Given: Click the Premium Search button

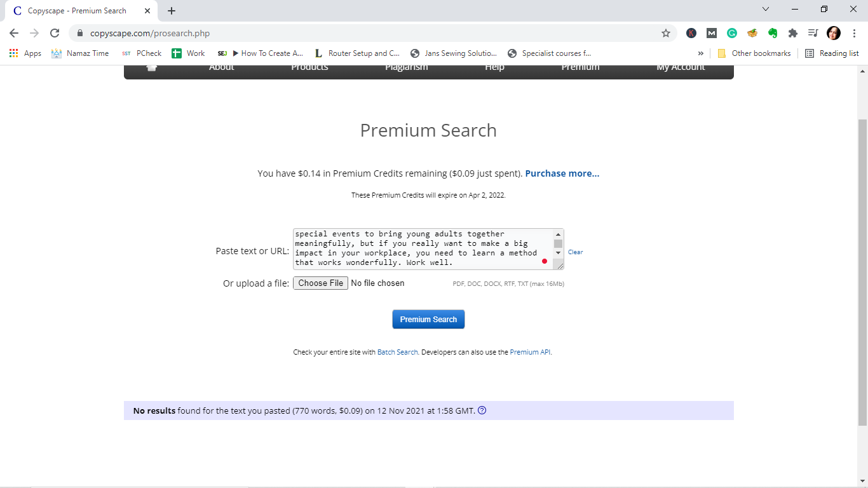Looking at the screenshot, I should [x=428, y=319].
